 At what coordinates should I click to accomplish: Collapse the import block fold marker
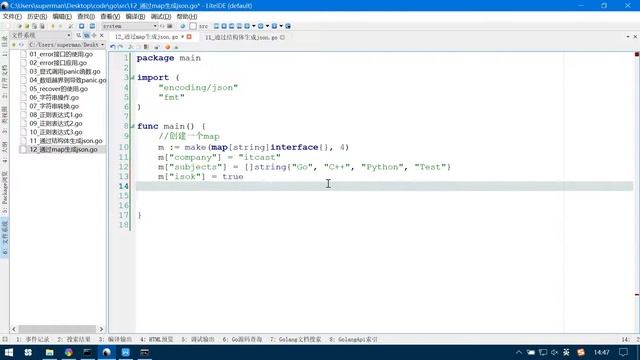point(132,78)
